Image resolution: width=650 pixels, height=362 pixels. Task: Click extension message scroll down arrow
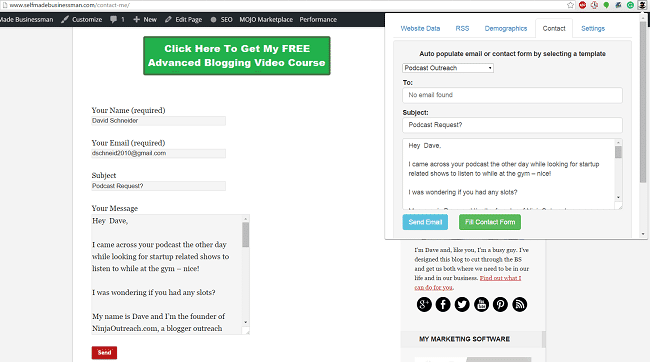(618, 197)
